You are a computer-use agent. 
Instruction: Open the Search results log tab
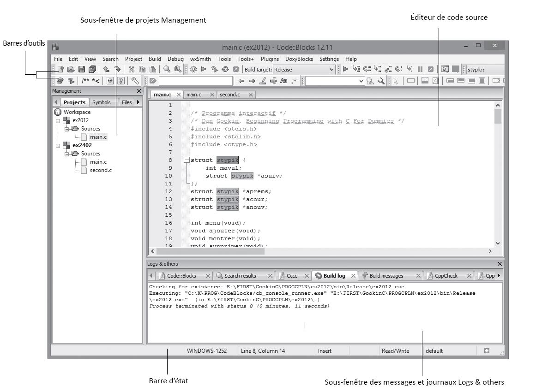(x=240, y=276)
